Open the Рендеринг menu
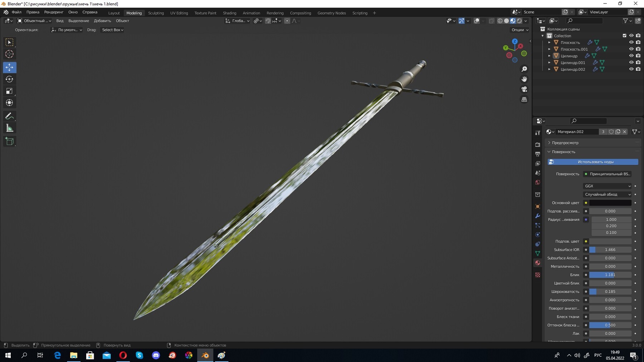The image size is (644, 362). pyautogui.click(x=54, y=12)
